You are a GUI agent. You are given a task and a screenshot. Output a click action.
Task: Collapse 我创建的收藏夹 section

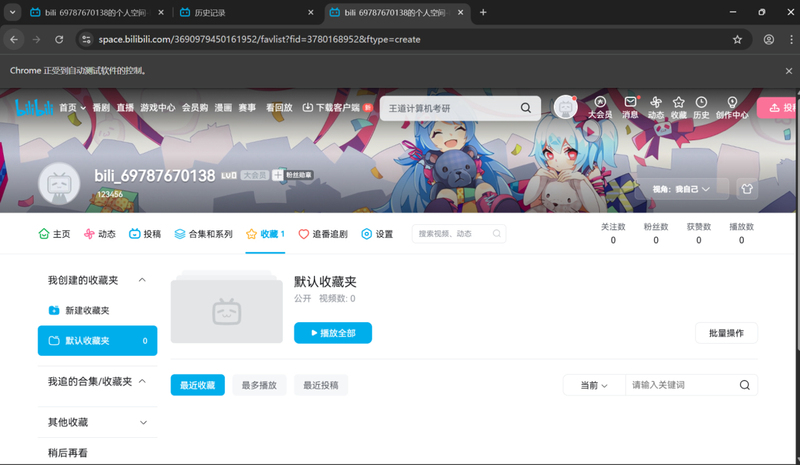click(142, 280)
